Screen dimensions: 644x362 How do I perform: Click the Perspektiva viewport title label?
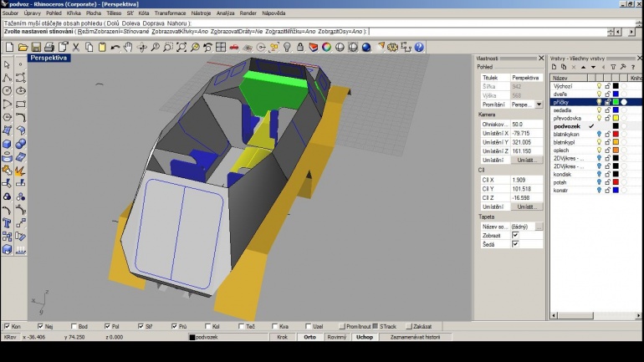49,58
